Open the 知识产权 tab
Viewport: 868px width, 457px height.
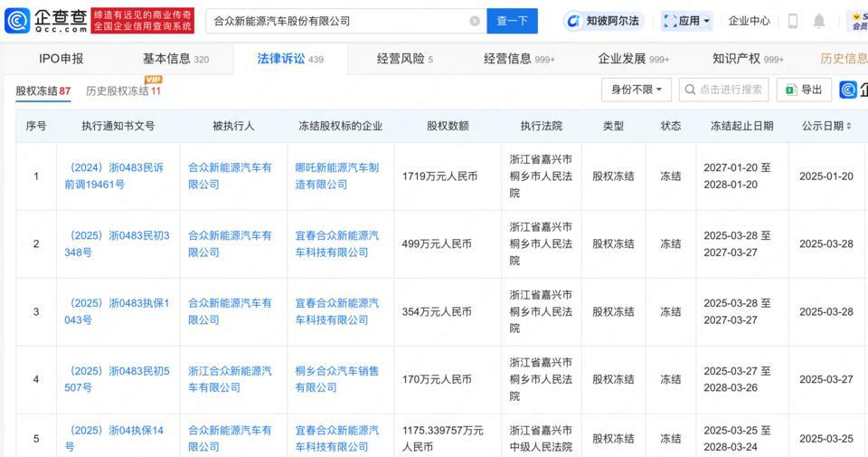[748, 59]
